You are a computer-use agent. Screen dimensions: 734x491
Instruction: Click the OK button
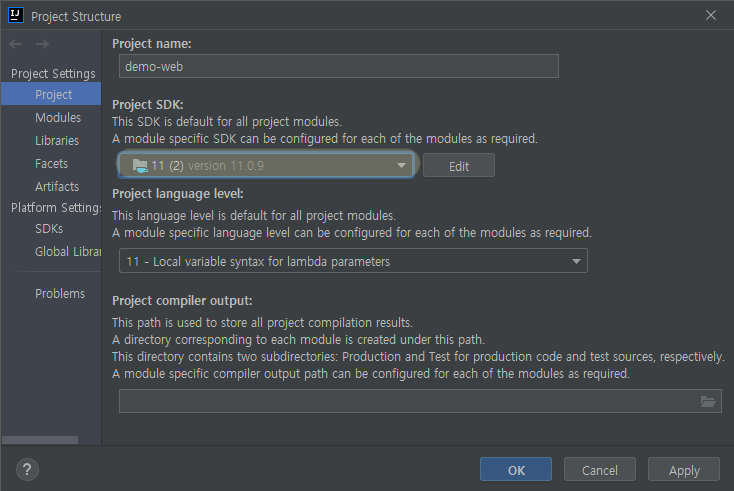[x=515, y=470]
